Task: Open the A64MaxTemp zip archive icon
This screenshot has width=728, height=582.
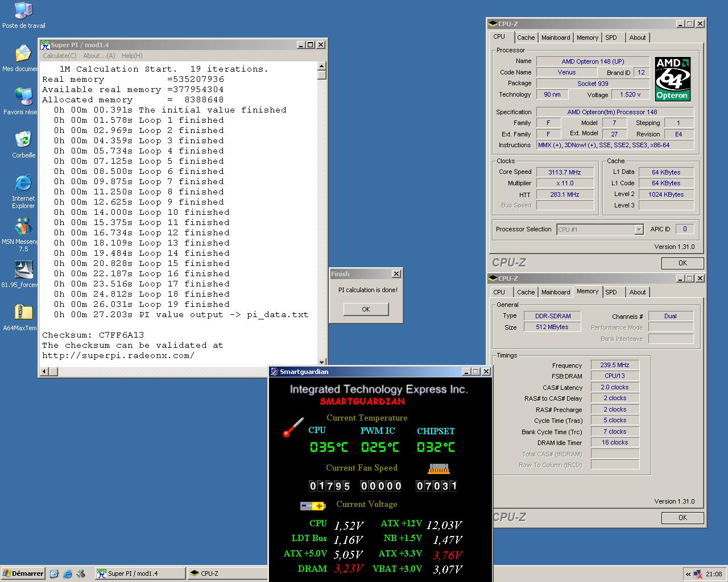Action: [23, 313]
